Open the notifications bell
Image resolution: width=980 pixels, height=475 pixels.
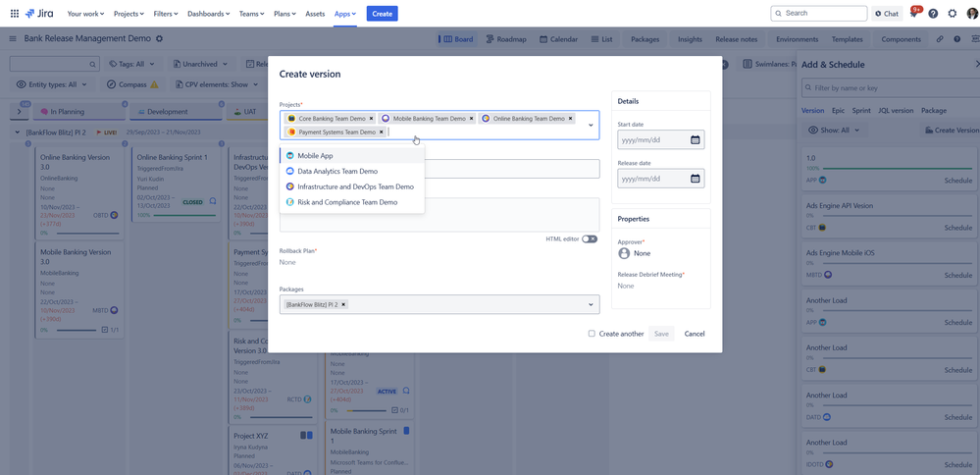[913, 13]
